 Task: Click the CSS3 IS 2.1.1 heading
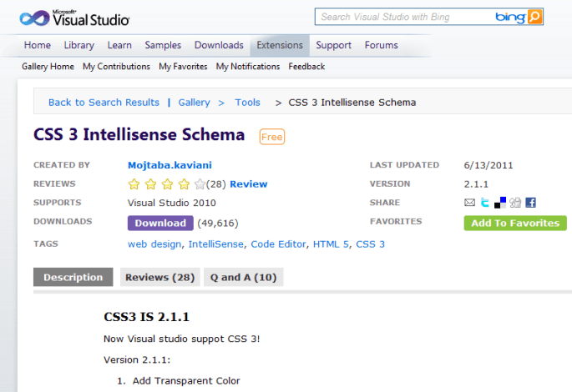[147, 317]
